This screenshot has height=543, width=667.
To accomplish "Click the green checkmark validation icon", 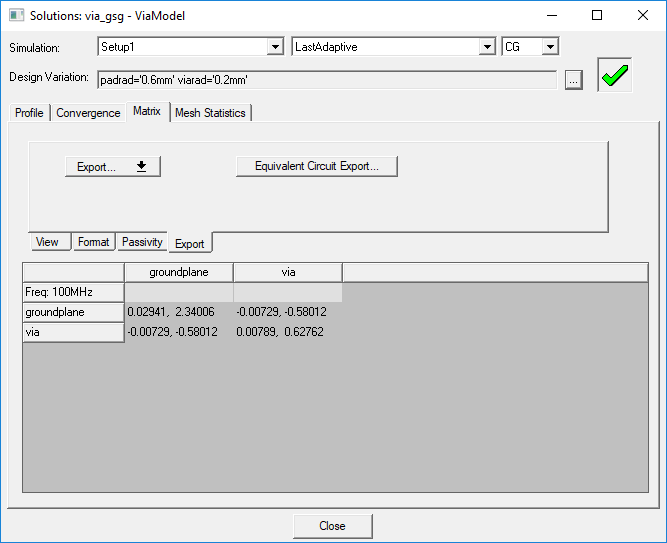I will (616, 76).
